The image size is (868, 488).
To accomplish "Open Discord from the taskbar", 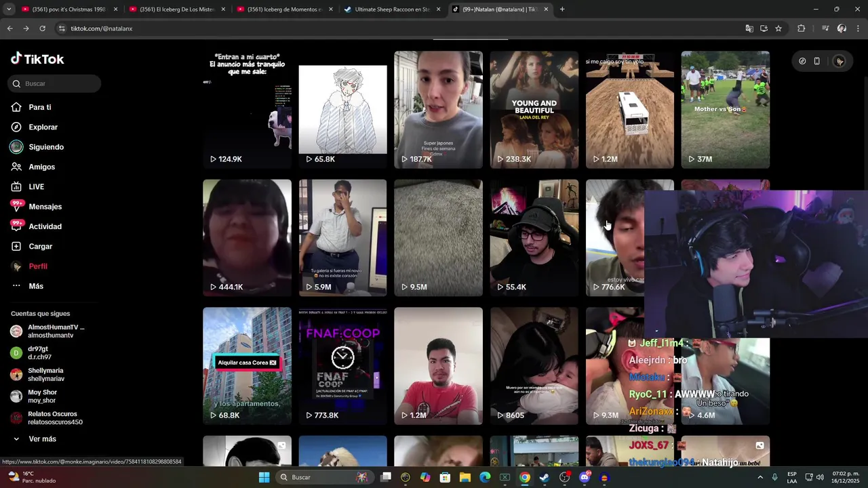I will point(585,477).
